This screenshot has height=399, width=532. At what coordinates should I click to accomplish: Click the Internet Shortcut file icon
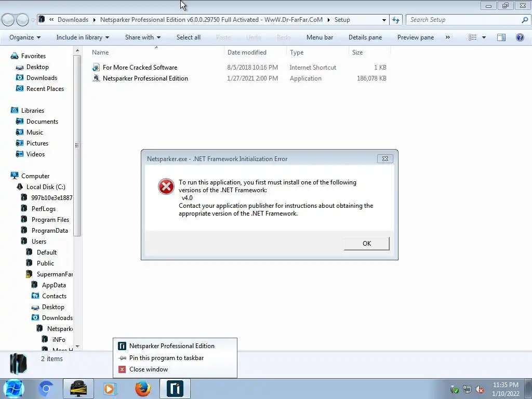pyautogui.click(x=96, y=68)
